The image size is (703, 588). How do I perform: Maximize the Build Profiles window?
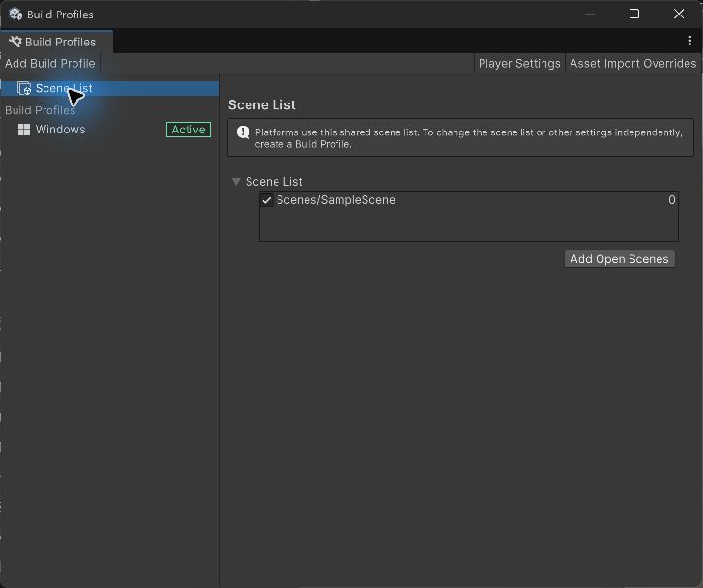(x=634, y=14)
